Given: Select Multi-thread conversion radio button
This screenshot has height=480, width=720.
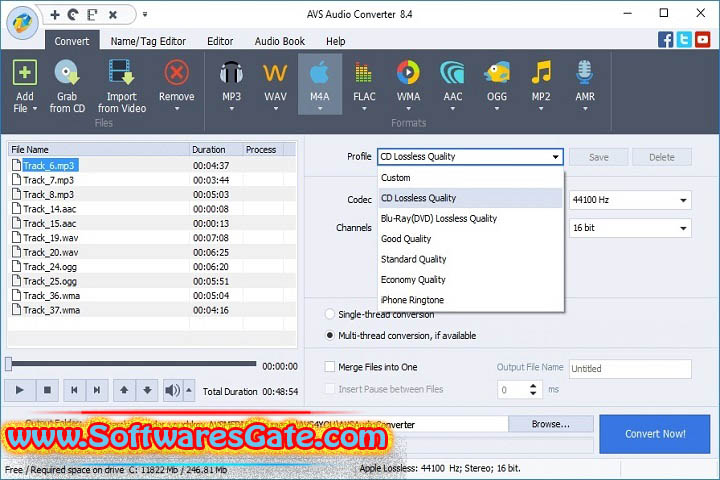Looking at the screenshot, I should coord(330,335).
